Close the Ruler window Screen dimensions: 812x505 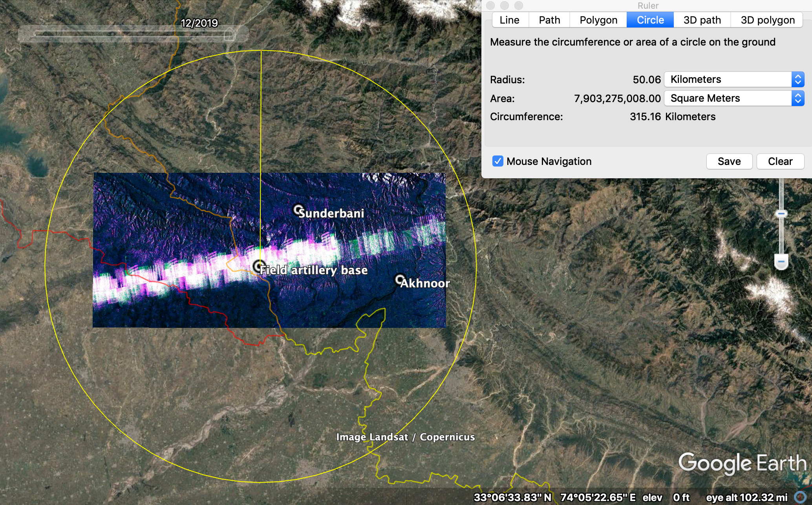click(x=490, y=5)
